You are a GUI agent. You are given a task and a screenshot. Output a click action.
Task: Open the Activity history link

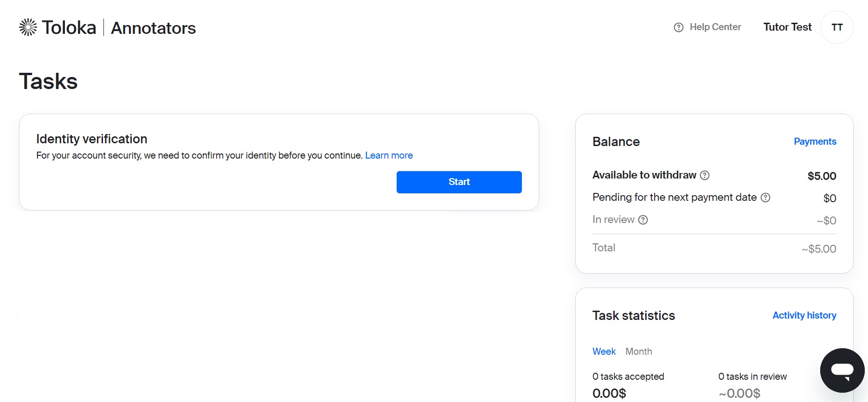804,315
